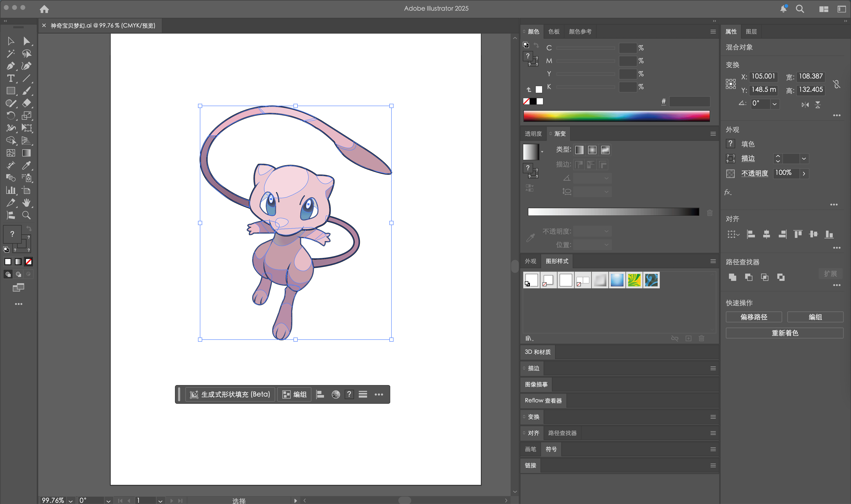
Task: Click the color spectrum bar
Action: (616, 116)
